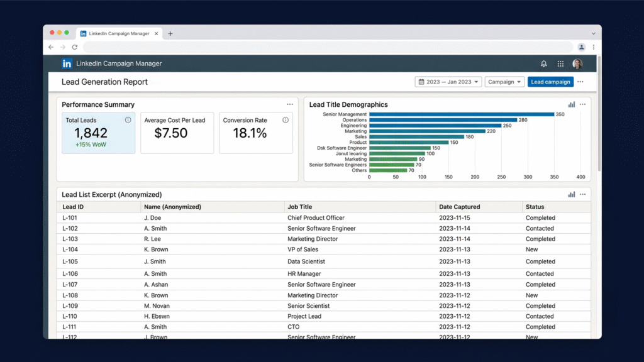Expand the 2023 — Jan 2023 date dropdown
644x362 pixels.
click(448, 82)
